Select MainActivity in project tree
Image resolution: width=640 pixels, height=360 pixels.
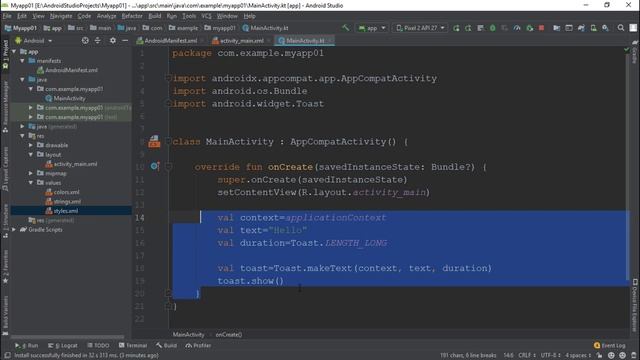[x=69, y=98]
